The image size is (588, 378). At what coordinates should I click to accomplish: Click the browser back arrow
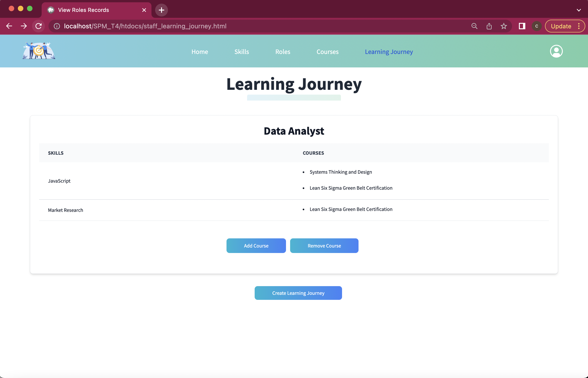9,26
